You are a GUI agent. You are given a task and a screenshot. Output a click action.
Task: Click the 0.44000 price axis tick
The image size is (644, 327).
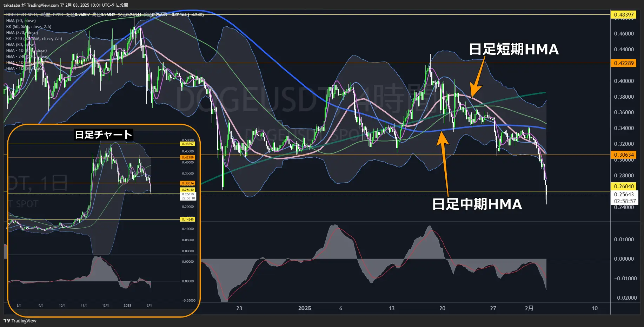point(624,50)
